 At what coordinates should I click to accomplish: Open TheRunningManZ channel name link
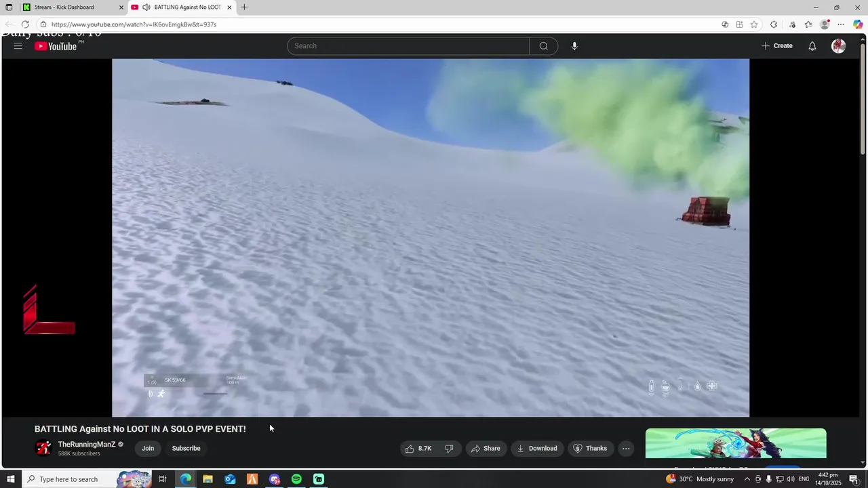(87, 445)
